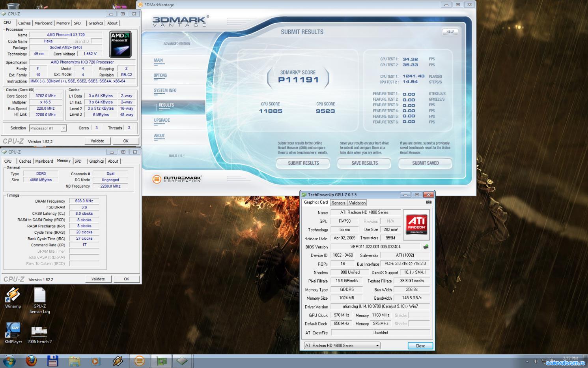Click Validate in the upper CPU-Z window
The height and width of the screenshot is (368, 588).
[x=97, y=141]
